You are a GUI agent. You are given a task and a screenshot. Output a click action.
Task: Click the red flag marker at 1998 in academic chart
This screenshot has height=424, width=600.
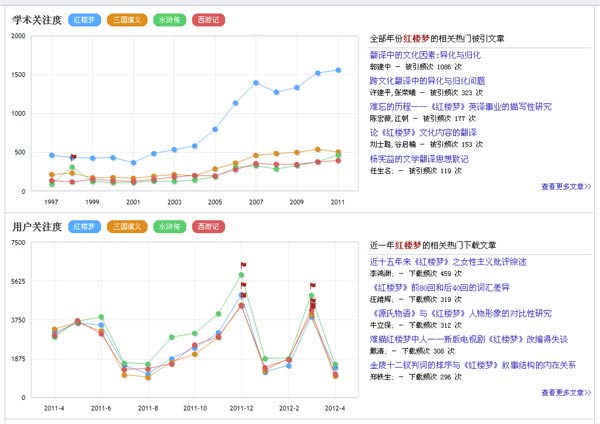pyautogui.click(x=73, y=157)
